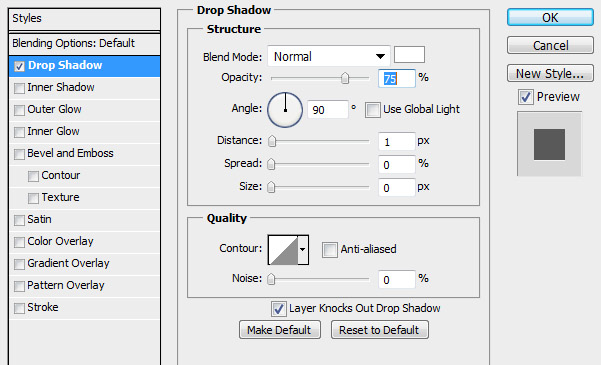The height and width of the screenshot is (365, 601).
Task: Click the Size slider handle
Action: pyautogui.click(x=271, y=187)
